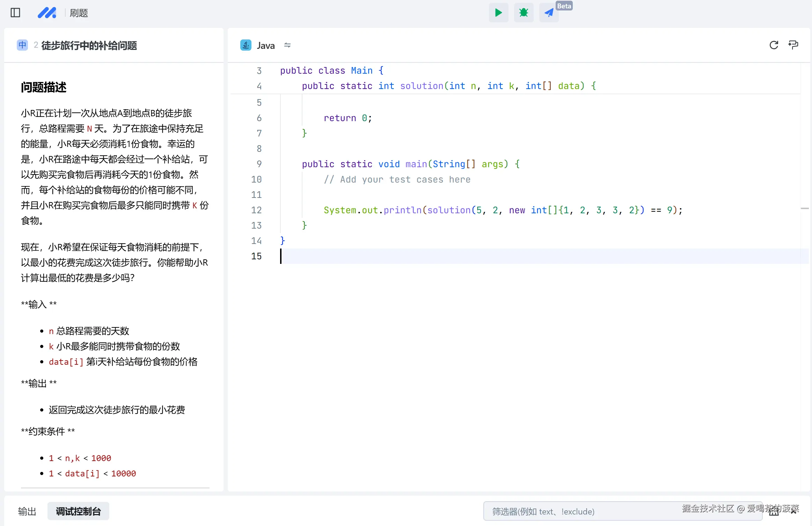Click the problem number 2 beside the title
Viewport: 812px width, 526px height.
coord(36,45)
